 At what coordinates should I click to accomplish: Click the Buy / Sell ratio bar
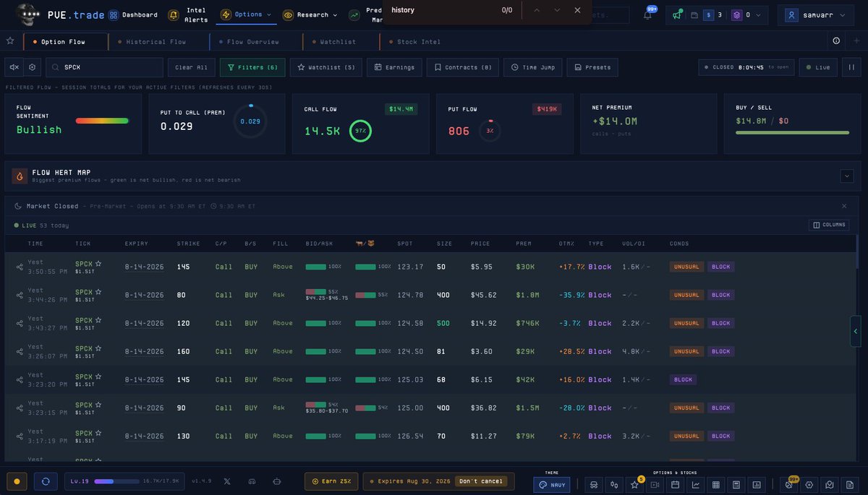click(793, 132)
